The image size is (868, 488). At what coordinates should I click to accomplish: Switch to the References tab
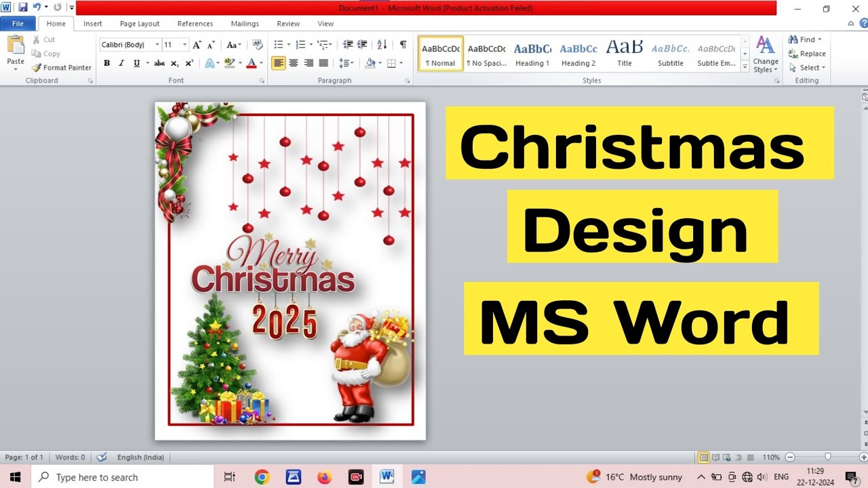195,24
